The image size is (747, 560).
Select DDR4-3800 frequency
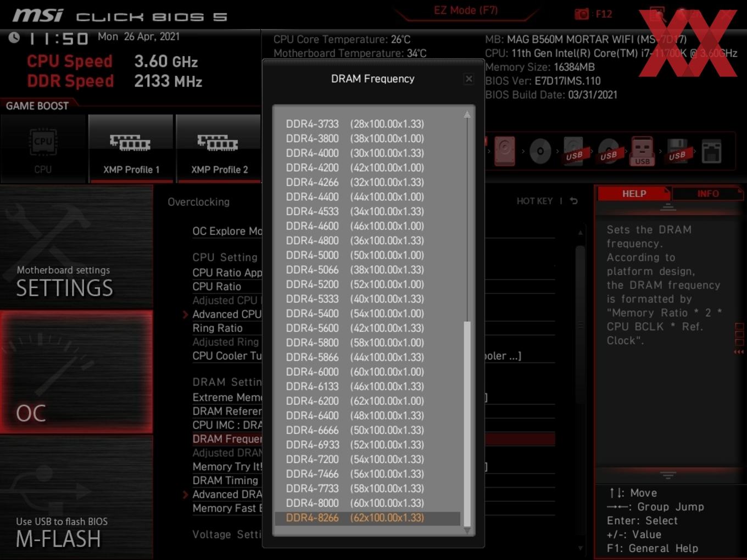tap(367, 138)
